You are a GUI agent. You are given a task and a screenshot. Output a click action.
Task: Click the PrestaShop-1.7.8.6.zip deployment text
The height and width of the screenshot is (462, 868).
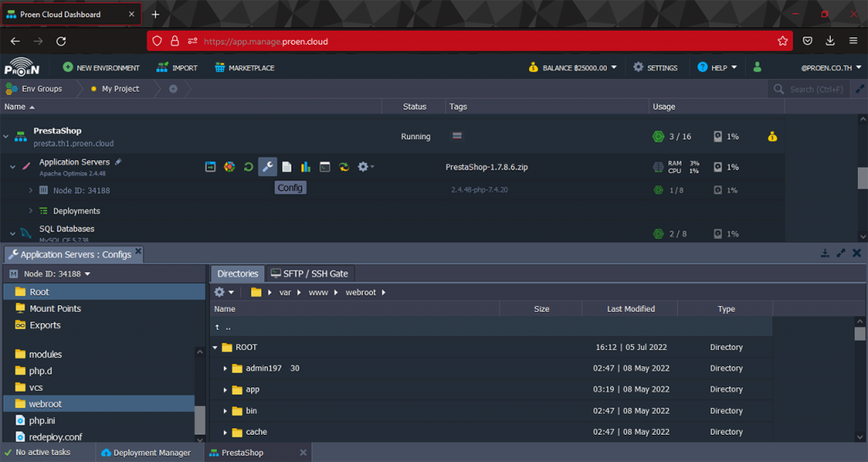point(487,166)
